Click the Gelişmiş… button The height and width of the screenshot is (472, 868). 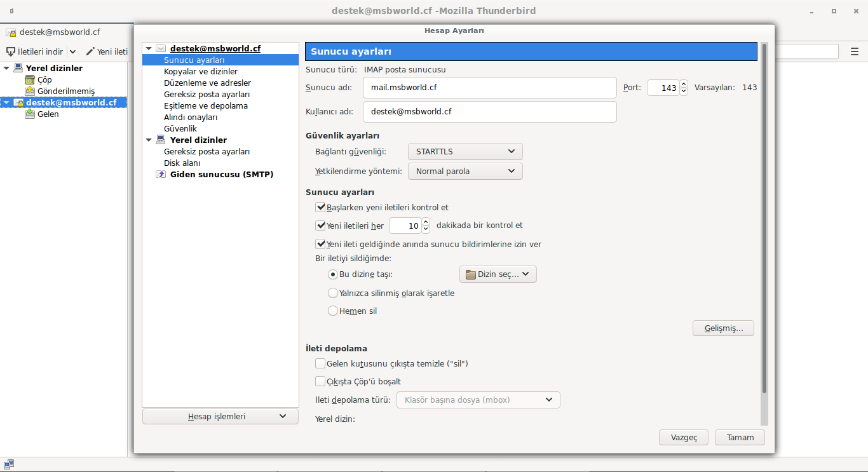pos(723,328)
